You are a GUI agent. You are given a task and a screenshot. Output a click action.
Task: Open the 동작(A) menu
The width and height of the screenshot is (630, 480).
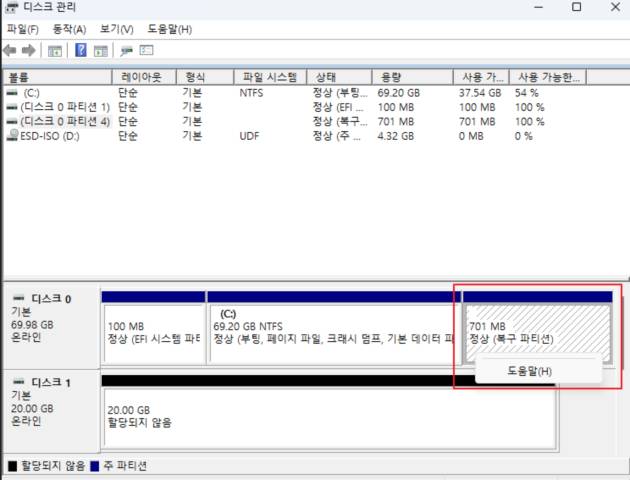tap(69, 29)
